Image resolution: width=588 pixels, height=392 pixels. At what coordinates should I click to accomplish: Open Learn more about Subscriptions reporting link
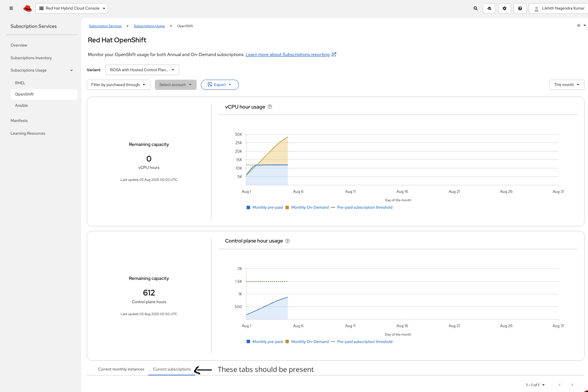288,55
